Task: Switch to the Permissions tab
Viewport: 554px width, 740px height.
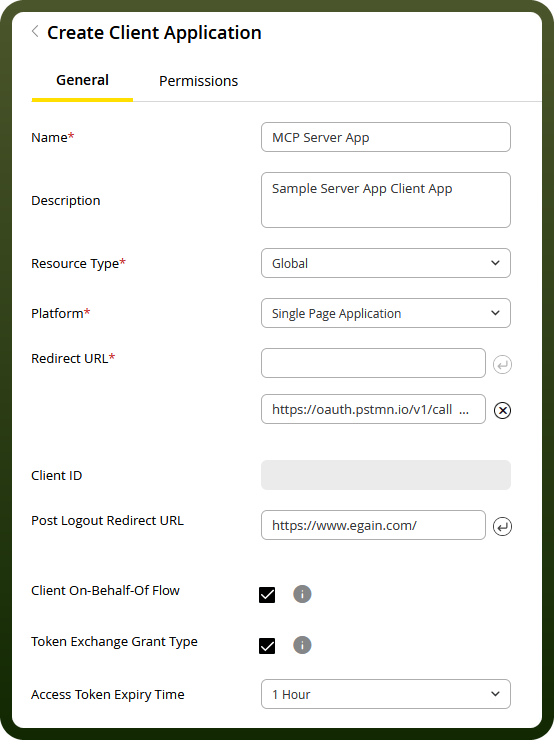Action: 198,81
